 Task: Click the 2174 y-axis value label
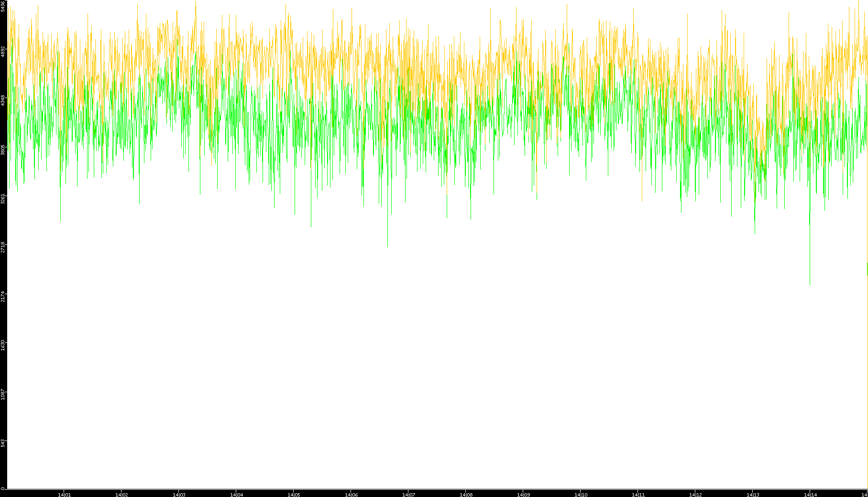click(3, 296)
